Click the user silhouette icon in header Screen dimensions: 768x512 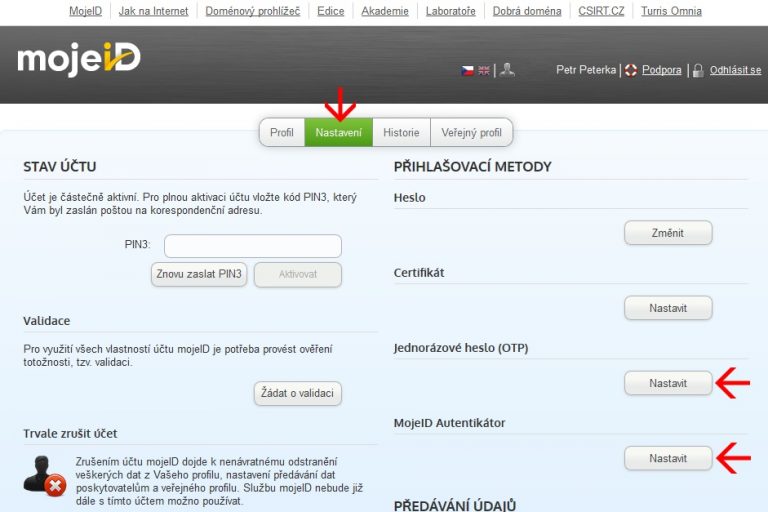point(507,70)
